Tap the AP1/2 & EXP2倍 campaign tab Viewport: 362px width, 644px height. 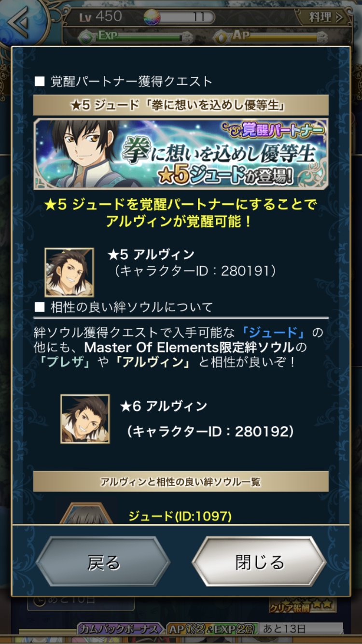pos(212,629)
